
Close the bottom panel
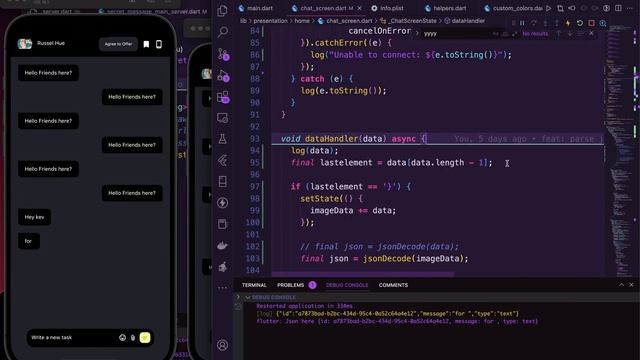[631, 285]
